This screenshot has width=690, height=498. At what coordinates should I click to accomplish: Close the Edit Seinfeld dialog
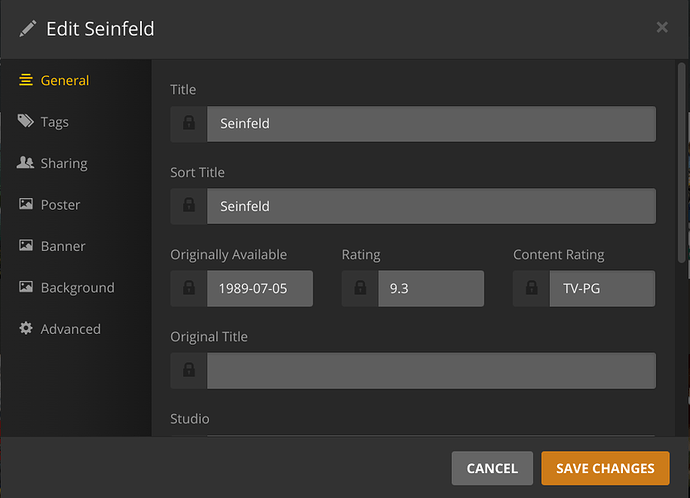(662, 28)
